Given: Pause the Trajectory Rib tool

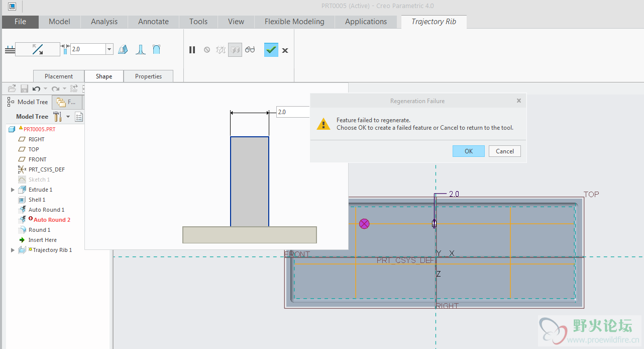Looking at the screenshot, I should (192, 50).
